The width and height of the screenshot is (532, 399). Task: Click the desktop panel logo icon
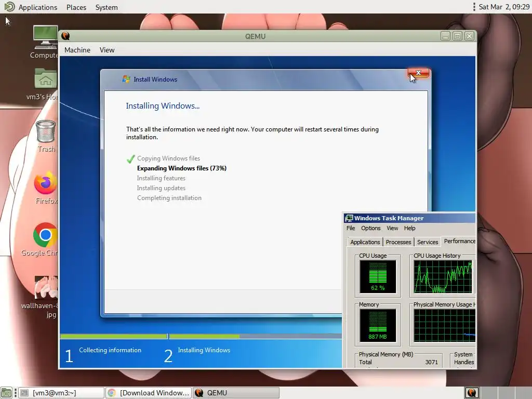click(x=9, y=6)
